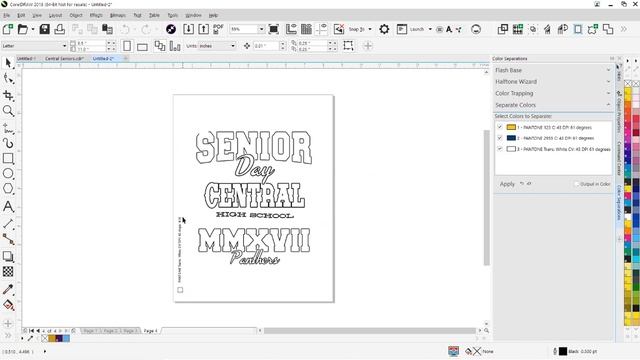
Task: Switch to the Central Seniors.cdr tab
Action: tap(64, 59)
